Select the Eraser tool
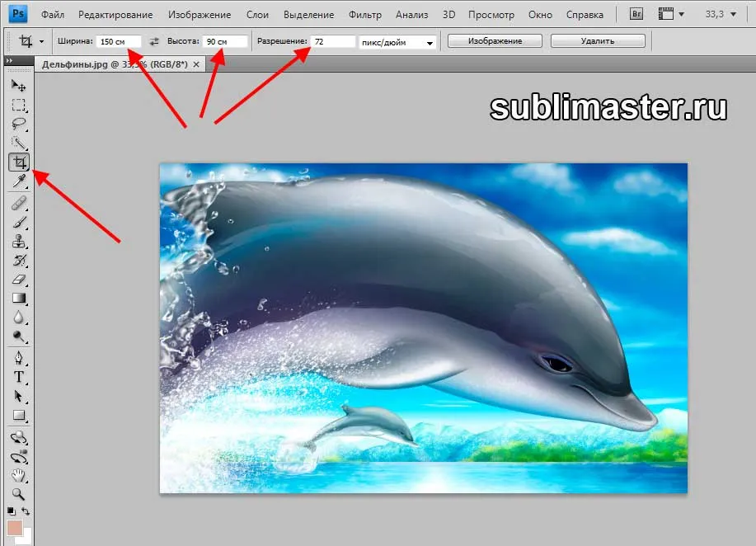The image size is (756, 546). (18, 280)
